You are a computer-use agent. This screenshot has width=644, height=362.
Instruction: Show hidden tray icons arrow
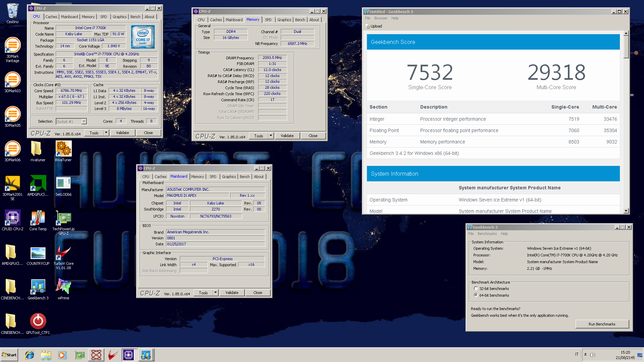(x=585, y=355)
